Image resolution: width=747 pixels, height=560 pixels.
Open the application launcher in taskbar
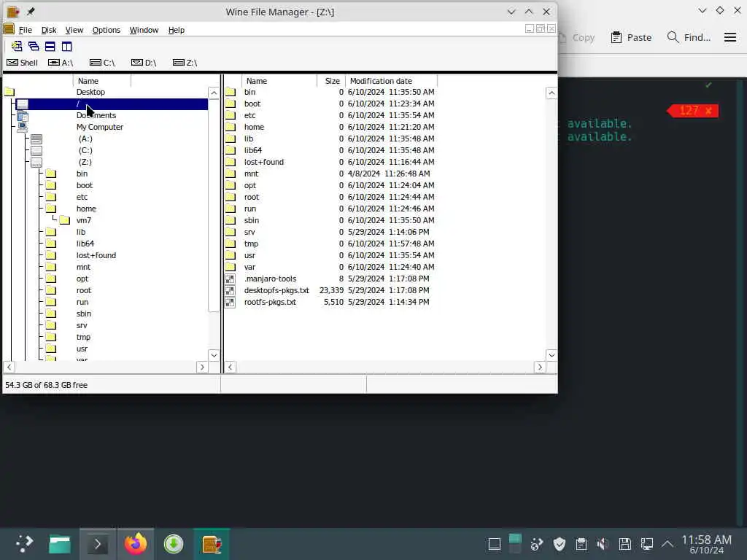tap(24, 544)
